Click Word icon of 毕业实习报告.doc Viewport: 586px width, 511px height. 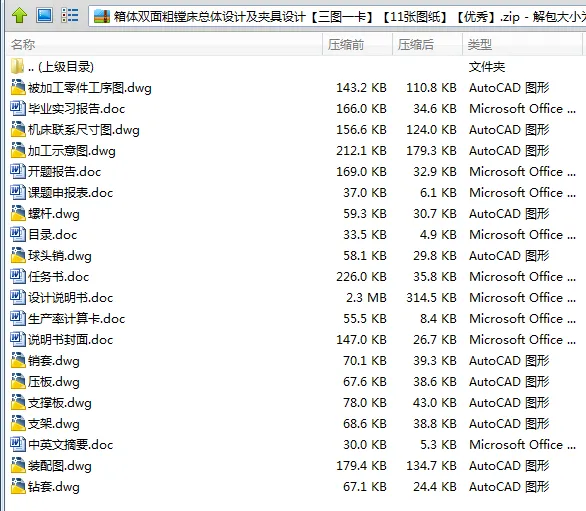point(18,108)
